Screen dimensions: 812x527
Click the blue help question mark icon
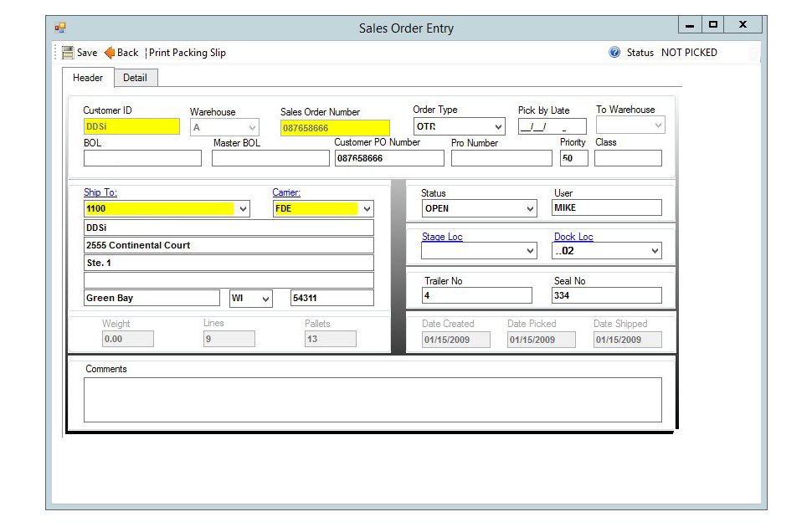tap(614, 53)
